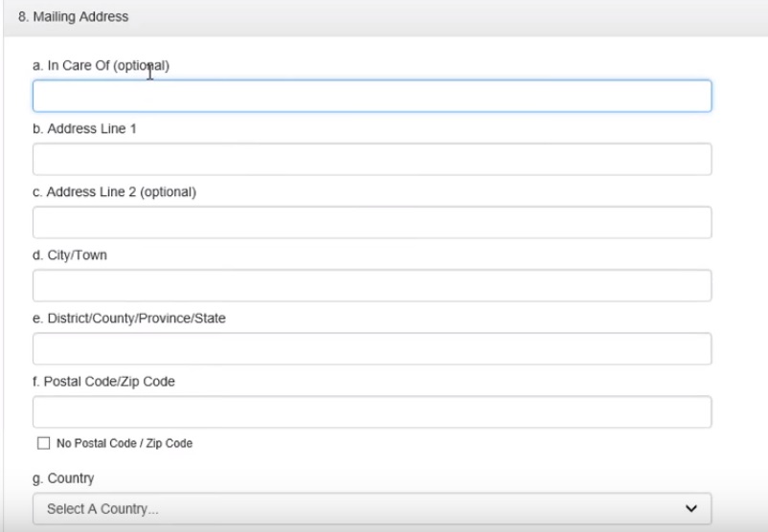Click the chevron arrow on Country selector
768x532 pixels.
(692, 508)
